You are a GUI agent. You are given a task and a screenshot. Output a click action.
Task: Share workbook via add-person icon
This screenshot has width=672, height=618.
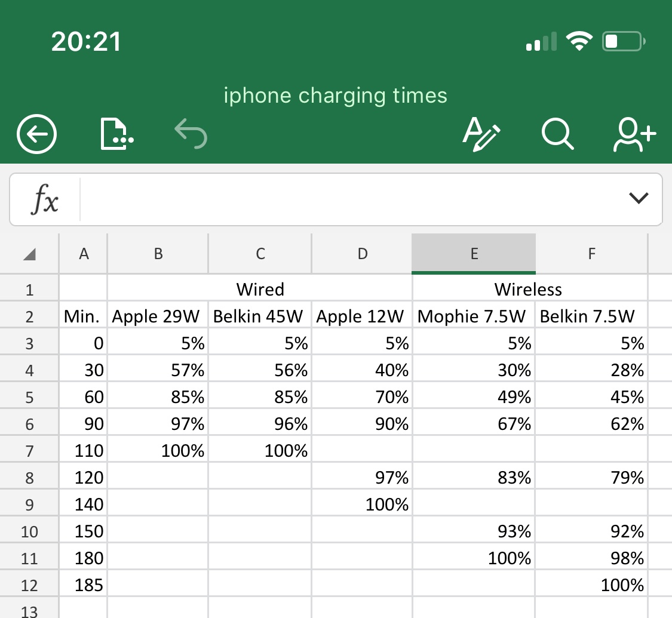634,134
